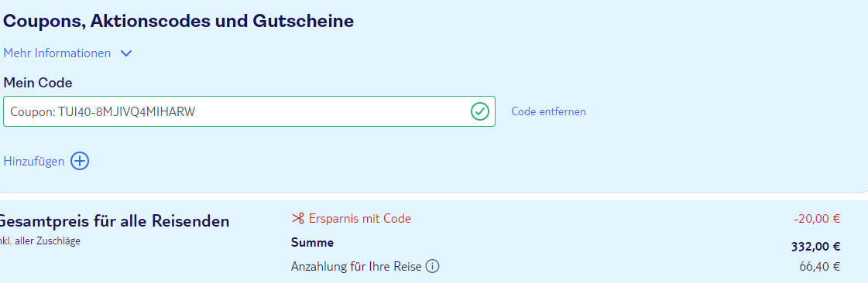
Task: Click the Gesamtpreis für alle Reisenden heading
Action: pos(113,222)
